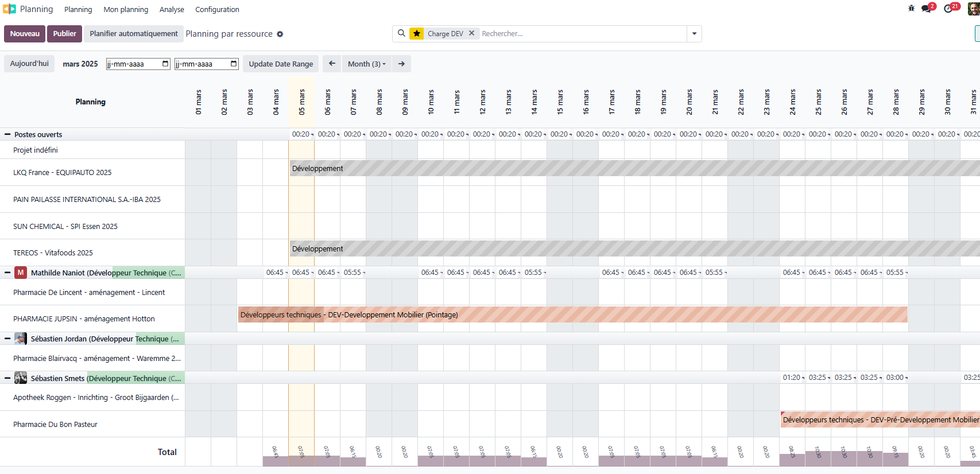Viewport: 980px width, 474px height.
Task: Open DEV-Developpement Mobilier shift on PHARMACIE JUPSIN row
Action: [x=573, y=314]
